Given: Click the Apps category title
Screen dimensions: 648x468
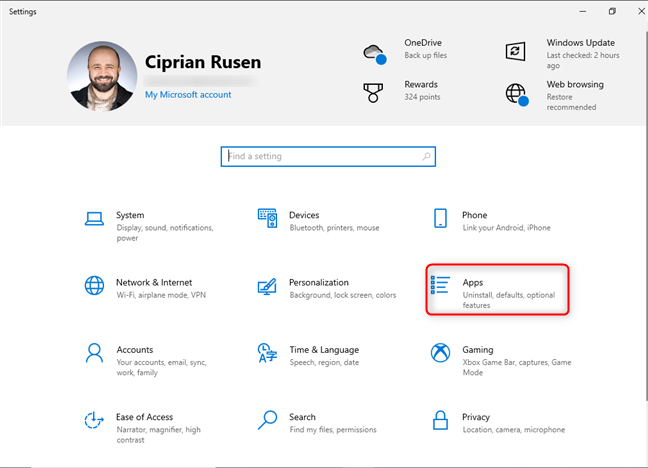Looking at the screenshot, I should (473, 282).
